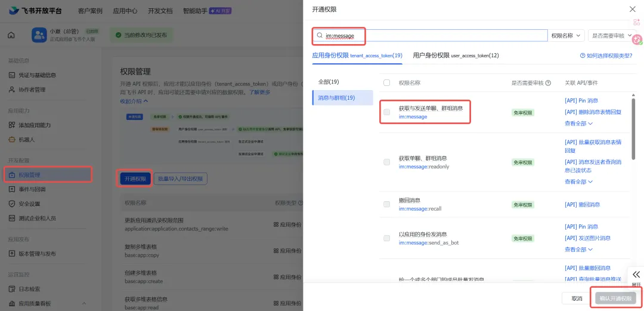
Task: Open [API] 消息发送者查询消息已读状态 link
Action: pyautogui.click(x=593, y=166)
